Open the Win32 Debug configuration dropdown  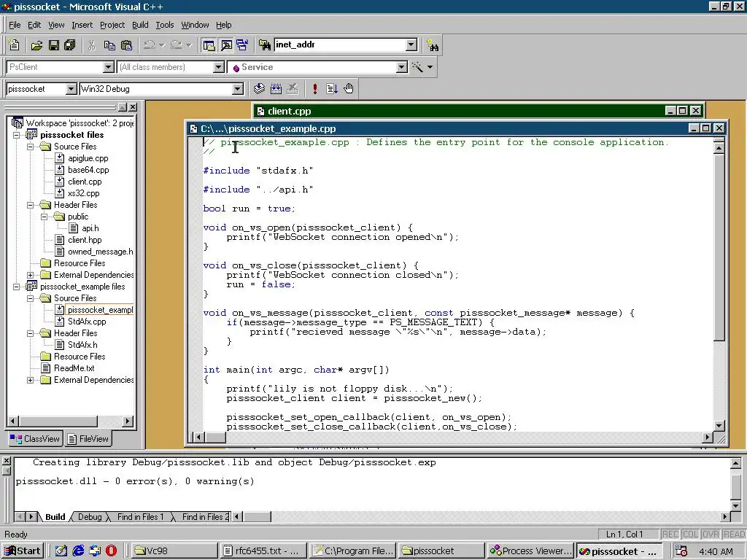[237, 88]
